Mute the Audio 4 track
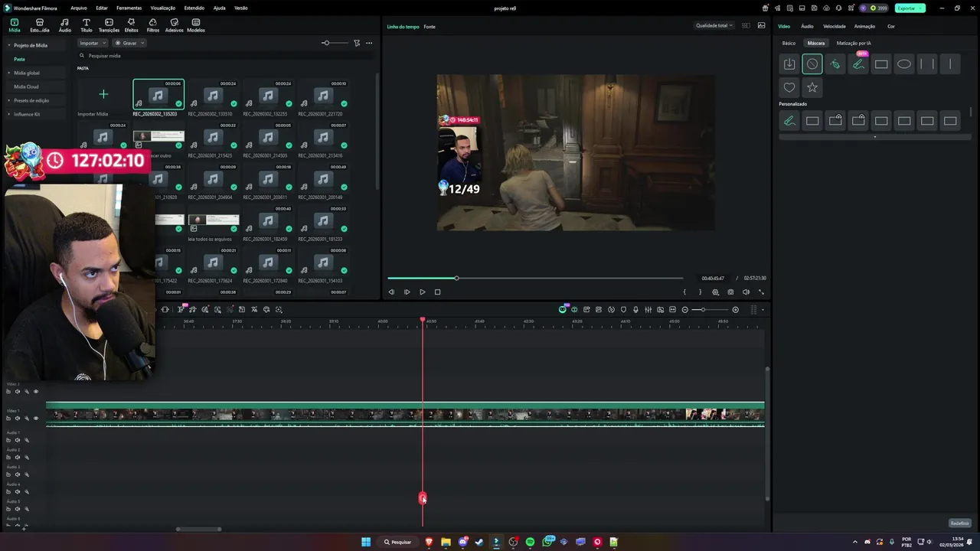Screen dimensions: 980x551 [18, 491]
